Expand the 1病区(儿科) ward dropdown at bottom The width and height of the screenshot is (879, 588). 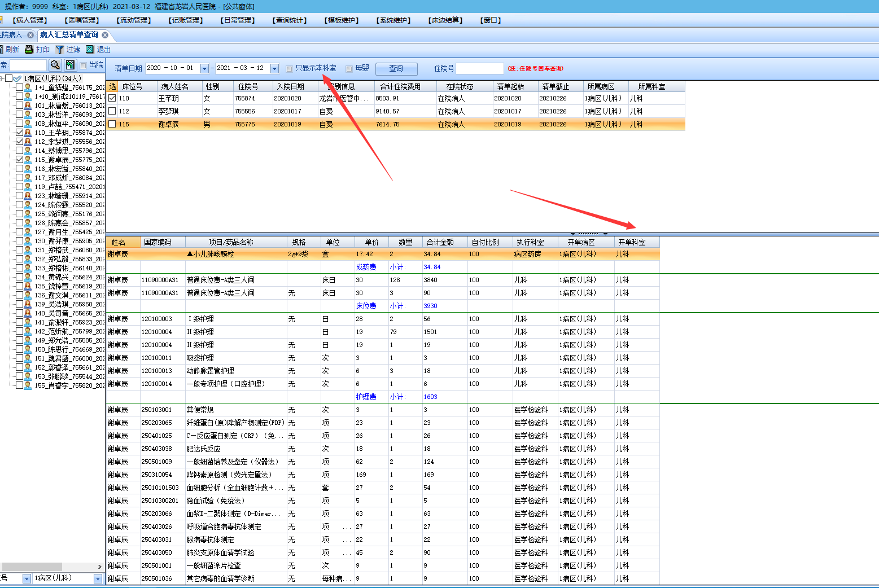(x=98, y=579)
